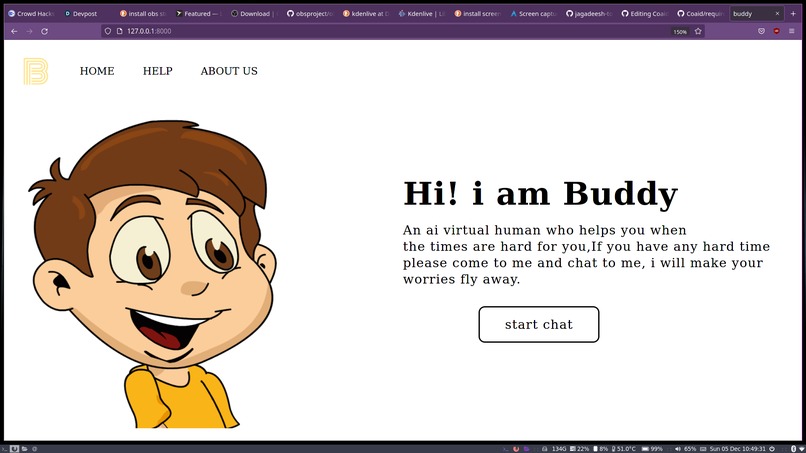The height and width of the screenshot is (453, 806).
Task: Click the keyboard layout tray icon
Action: click(703, 449)
